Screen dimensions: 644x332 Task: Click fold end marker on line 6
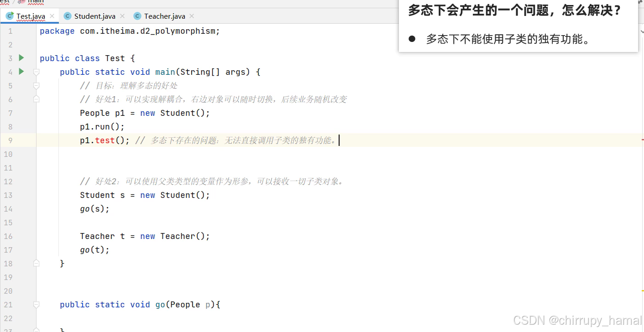pyautogui.click(x=36, y=99)
